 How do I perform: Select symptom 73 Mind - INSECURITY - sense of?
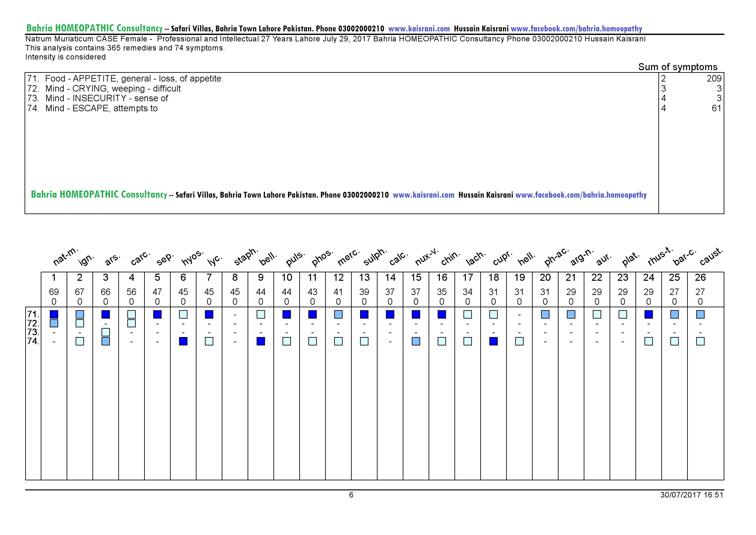point(98,98)
